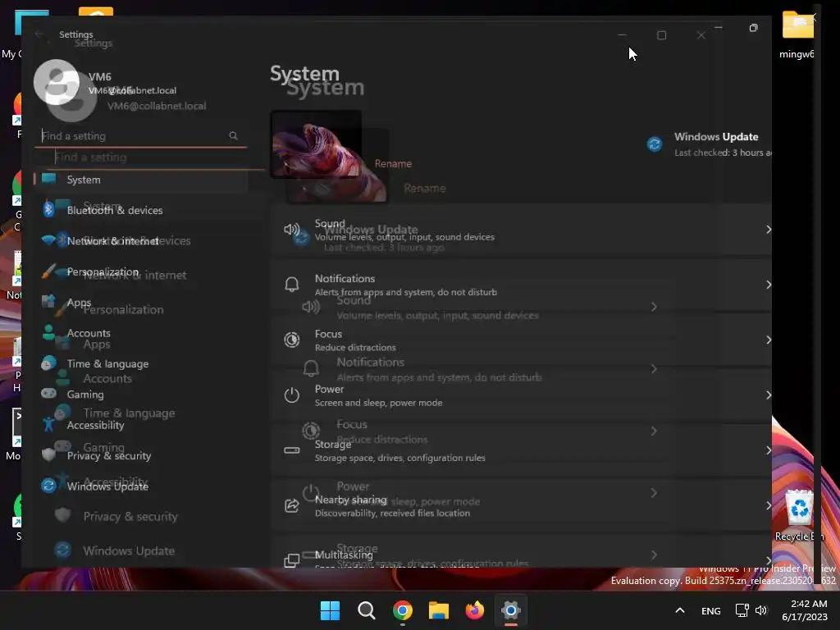Open Network & internet in sidebar
Viewport: 840px width, 630px height.
tap(140, 240)
